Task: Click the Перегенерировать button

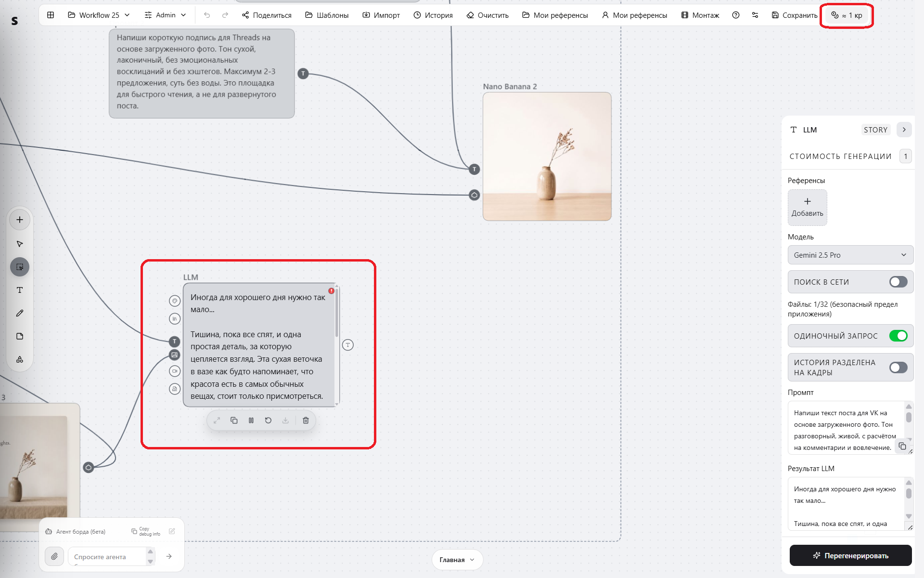Action: pos(850,555)
